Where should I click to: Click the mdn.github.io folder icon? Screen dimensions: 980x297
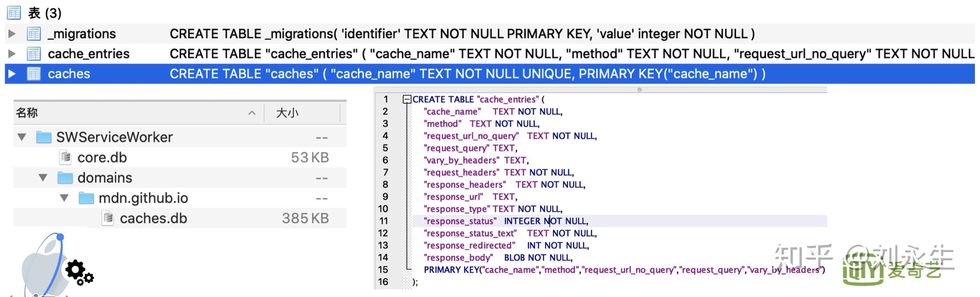[x=86, y=198]
